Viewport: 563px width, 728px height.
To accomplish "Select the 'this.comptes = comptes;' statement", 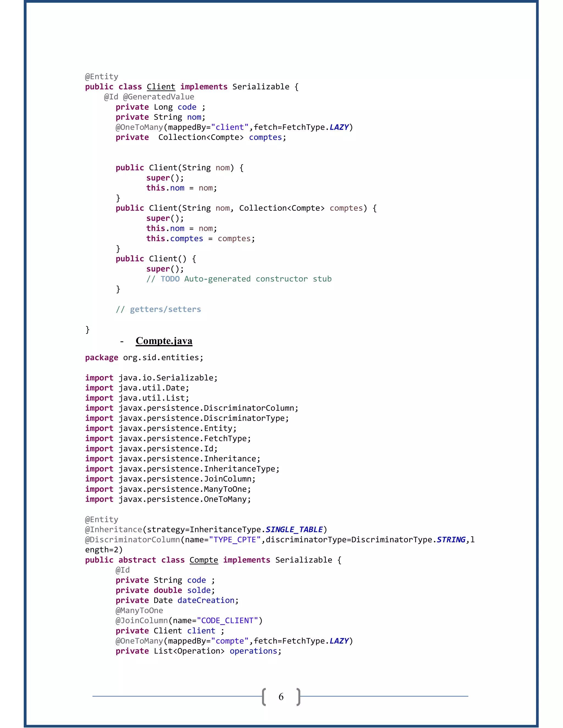I will click(200, 239).
